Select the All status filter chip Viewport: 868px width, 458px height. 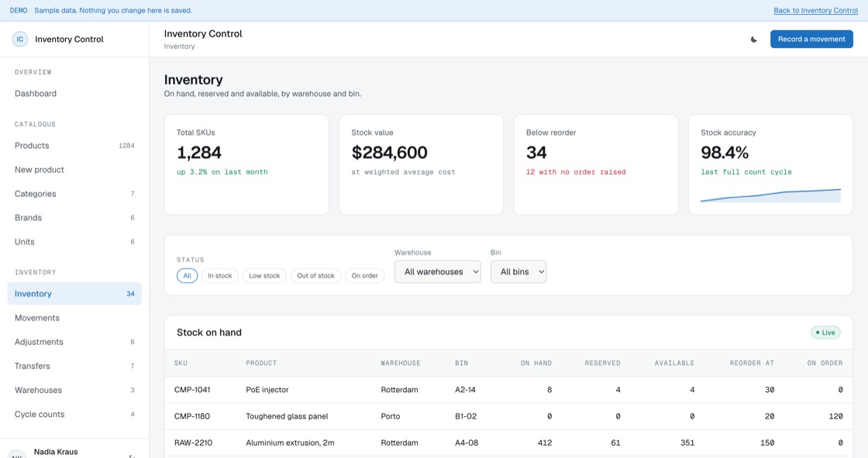pyautogui.click(x=187, y=276)
